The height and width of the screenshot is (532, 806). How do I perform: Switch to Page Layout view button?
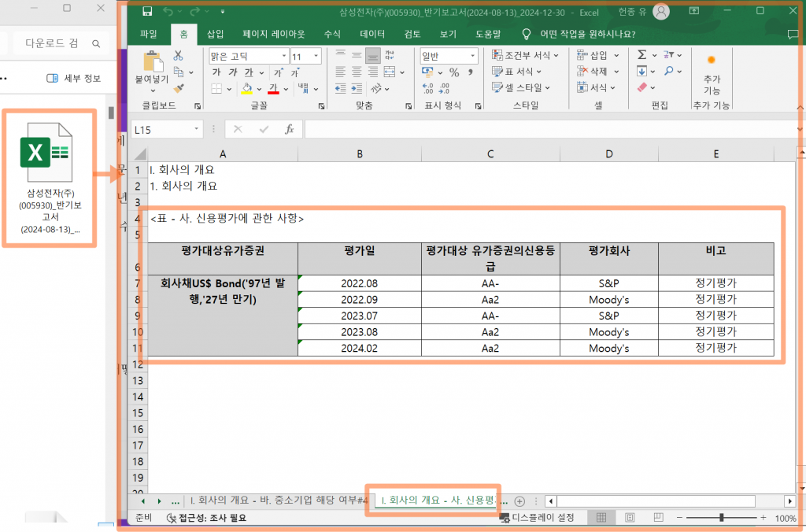click(x=630, y=518)
